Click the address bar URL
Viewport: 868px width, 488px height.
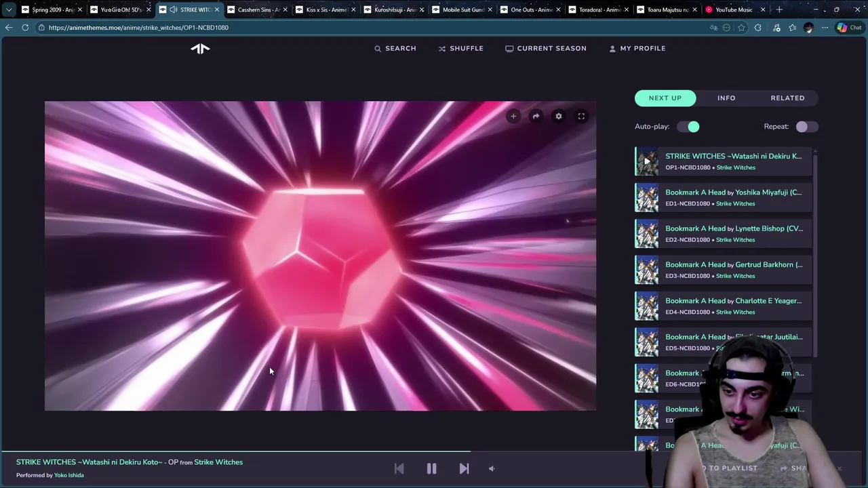138,28
